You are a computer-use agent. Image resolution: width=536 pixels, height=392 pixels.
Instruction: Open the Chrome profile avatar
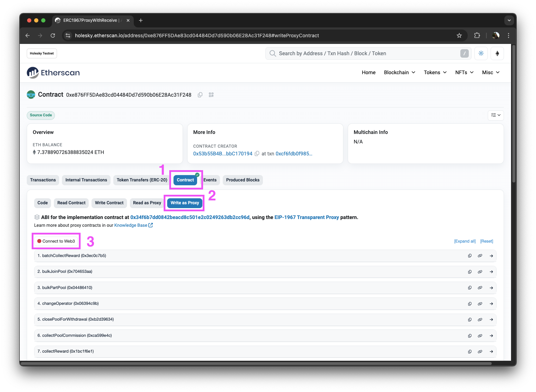pos(496,36)
